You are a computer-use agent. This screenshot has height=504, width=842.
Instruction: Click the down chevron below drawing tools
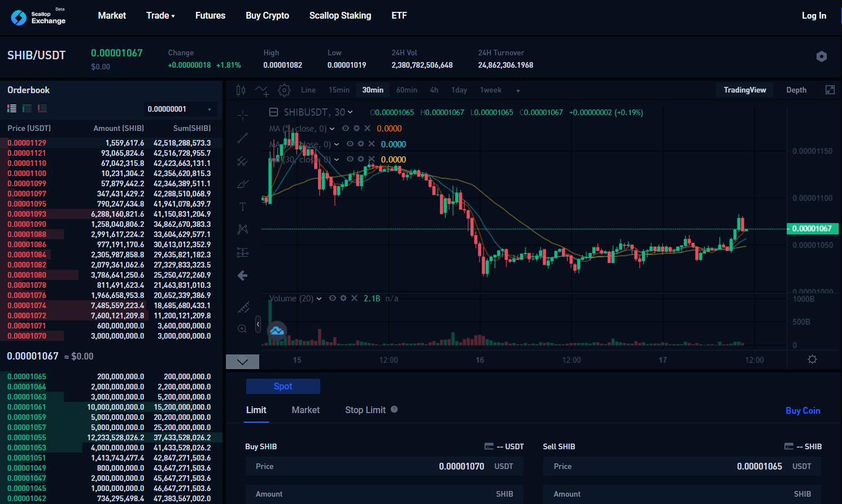click(x=243, y=361)
